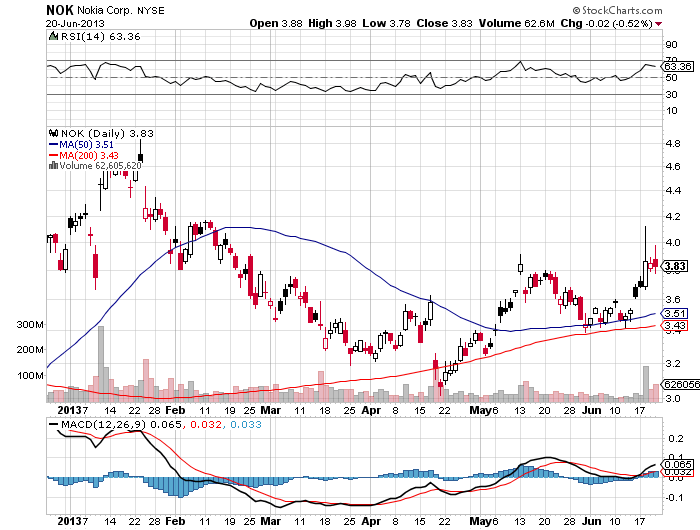Click the 0.065 MACD value tag
Viewport: 700px width, 530px height.
677,464
